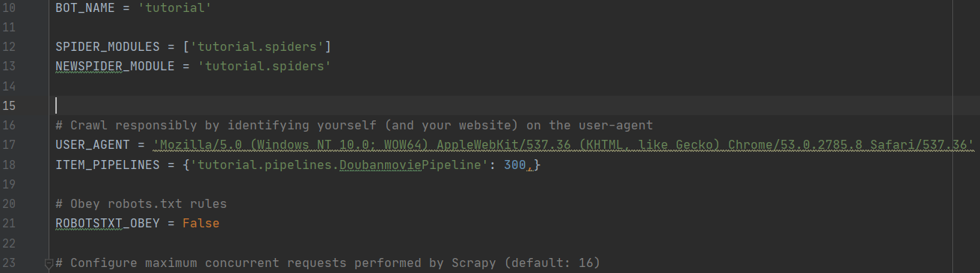Click gutter line number 15
Screen dimensions: 980x273
[9, 105]
